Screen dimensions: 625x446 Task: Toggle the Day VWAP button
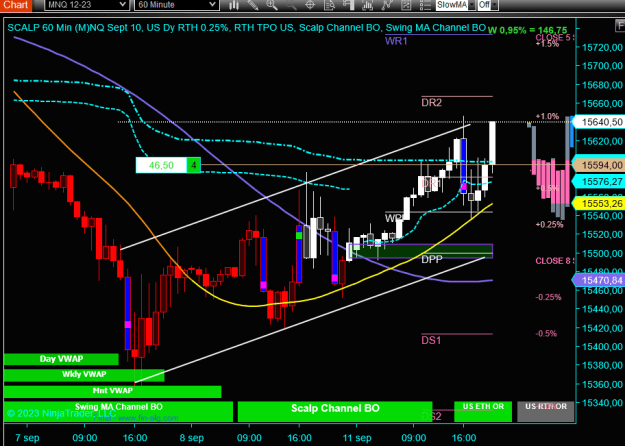(61, 359)
